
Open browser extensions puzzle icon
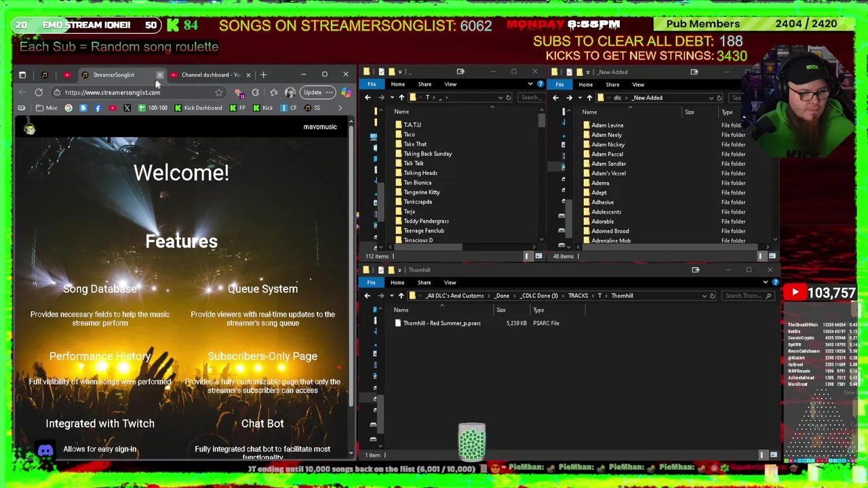pos(255,92)
